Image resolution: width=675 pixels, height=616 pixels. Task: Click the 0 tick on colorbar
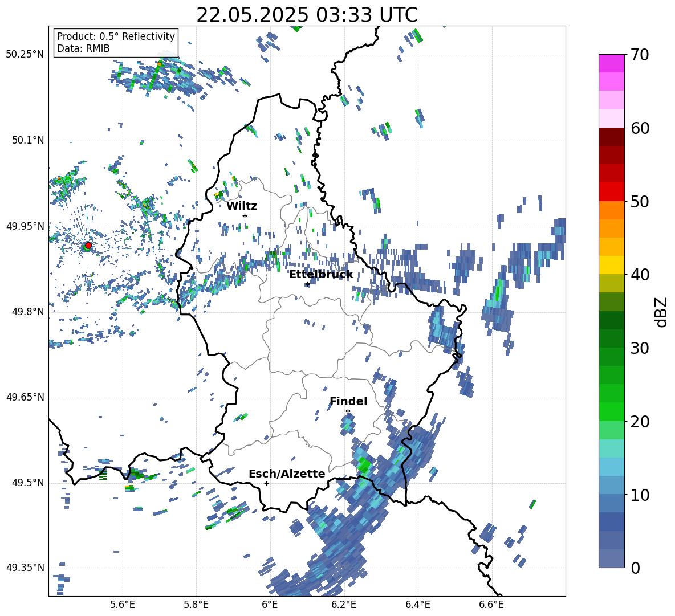click(x=635, y=568)
